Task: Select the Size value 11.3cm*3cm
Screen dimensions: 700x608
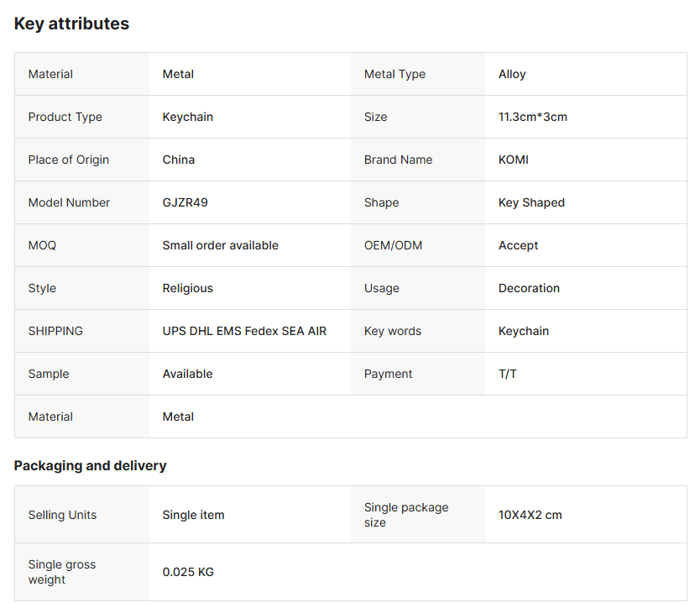Action: tap(533, 117)
